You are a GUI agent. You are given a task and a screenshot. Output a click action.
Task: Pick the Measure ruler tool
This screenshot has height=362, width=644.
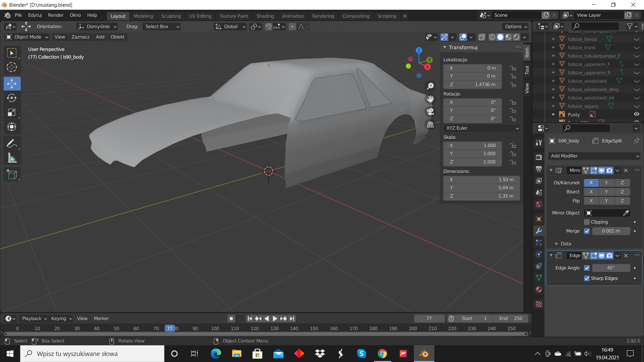(x=12, y=158)
